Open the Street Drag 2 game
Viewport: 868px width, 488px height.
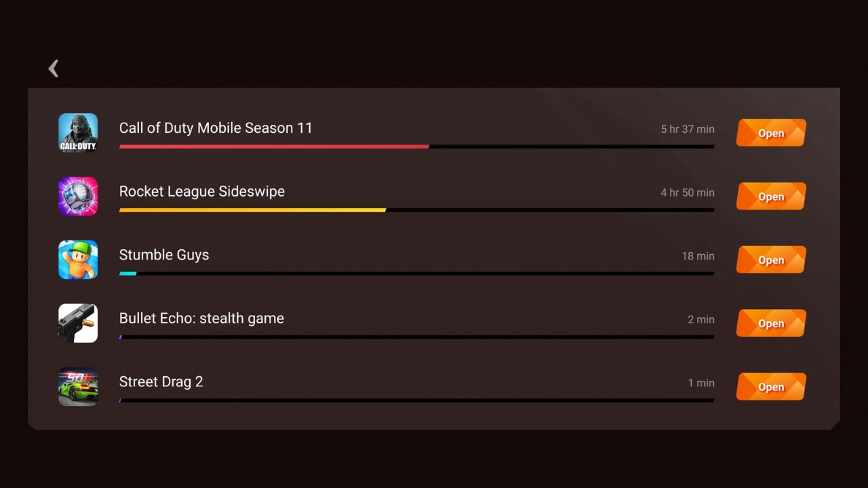pyautogui.click(x=771, y=386)
